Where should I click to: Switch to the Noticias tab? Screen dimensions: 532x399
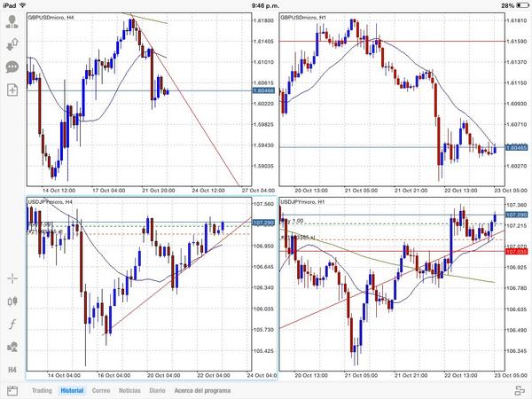click(x=129, y=390)
